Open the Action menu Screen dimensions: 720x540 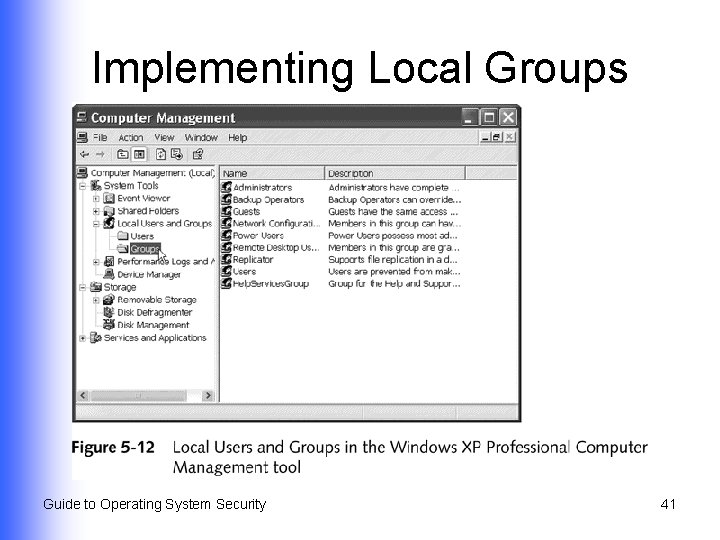click(131, 137)
